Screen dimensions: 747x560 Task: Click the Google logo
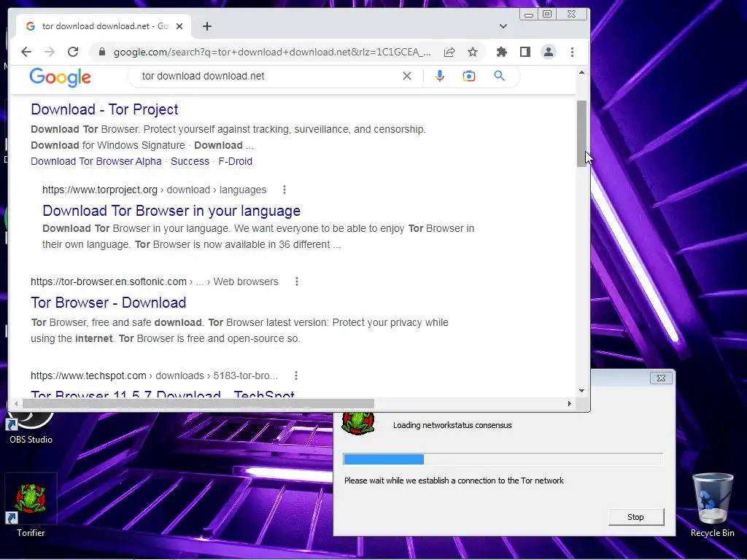pos(60,77)
